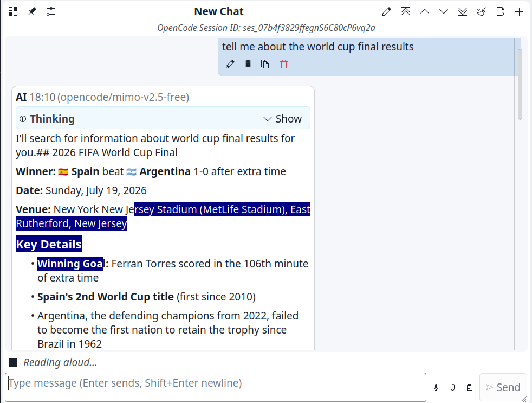Click the message input resize grip
This screenshot has width=532, height=403.
point(524,399)
